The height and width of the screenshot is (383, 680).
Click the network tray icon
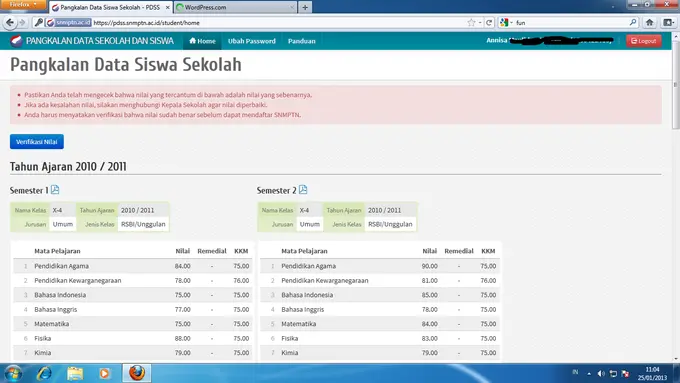coord(613,373)
